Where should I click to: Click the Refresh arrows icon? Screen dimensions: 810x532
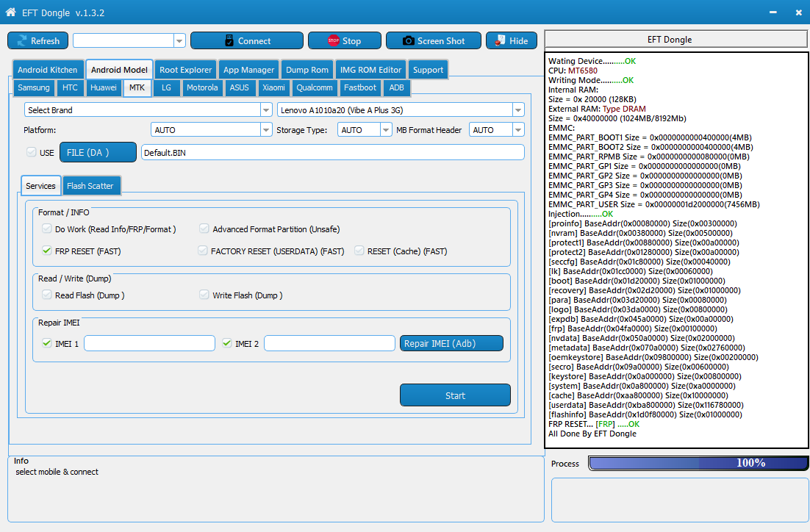(x=21, y=41)
